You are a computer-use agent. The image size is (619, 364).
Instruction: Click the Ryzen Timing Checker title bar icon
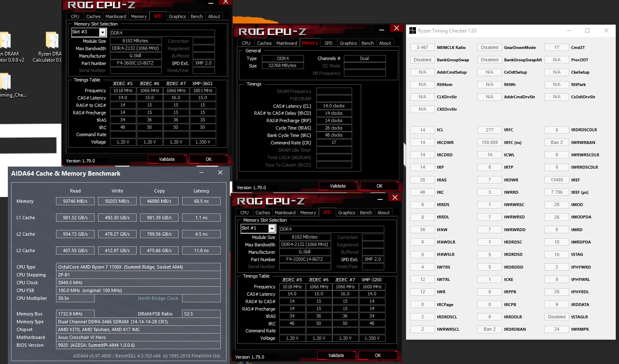click(x=413, y=31)
